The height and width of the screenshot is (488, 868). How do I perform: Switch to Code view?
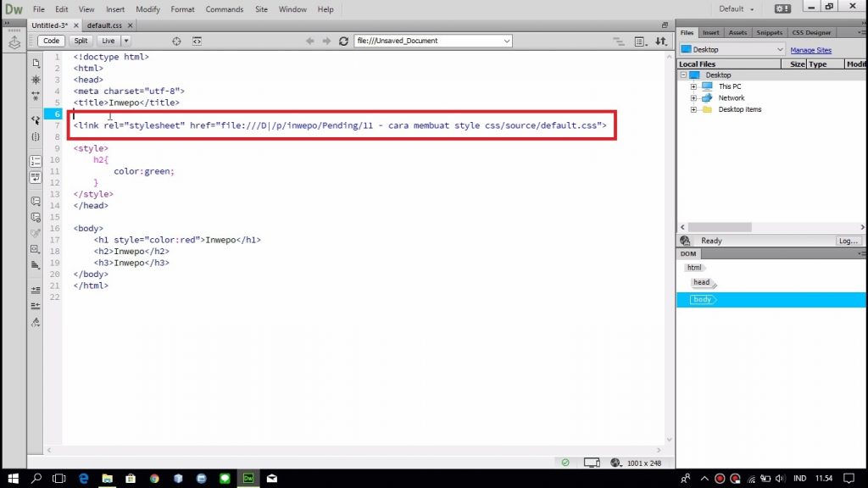tap(51, 41)
